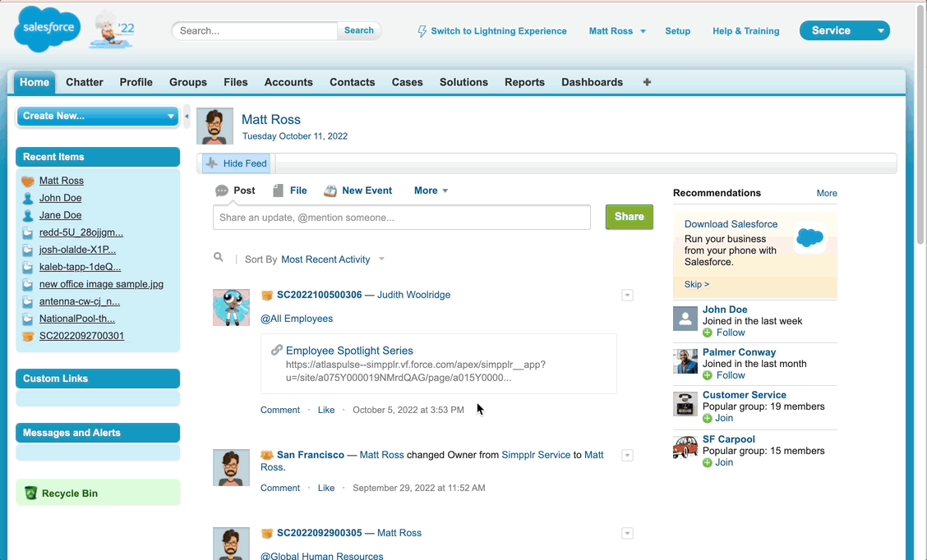Toggle the feed with Hide Feed
Viewport: 927px width, 560px height.
pos(237,163)
